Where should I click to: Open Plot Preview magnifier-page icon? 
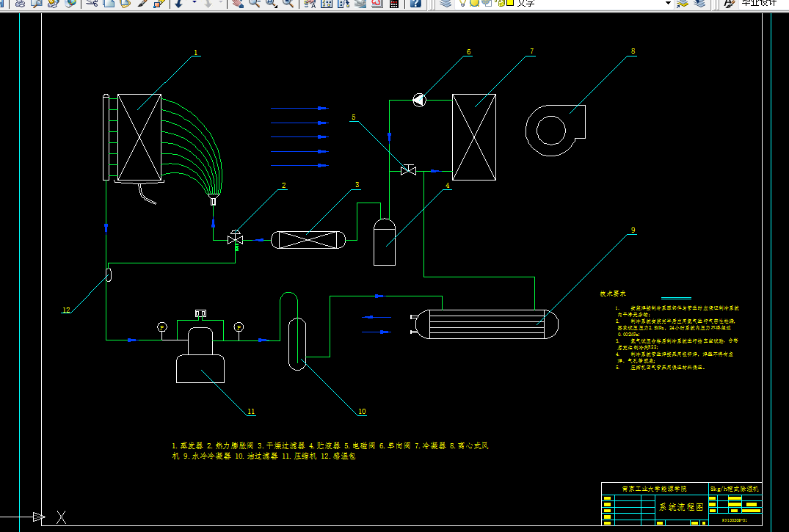[37, 2]
